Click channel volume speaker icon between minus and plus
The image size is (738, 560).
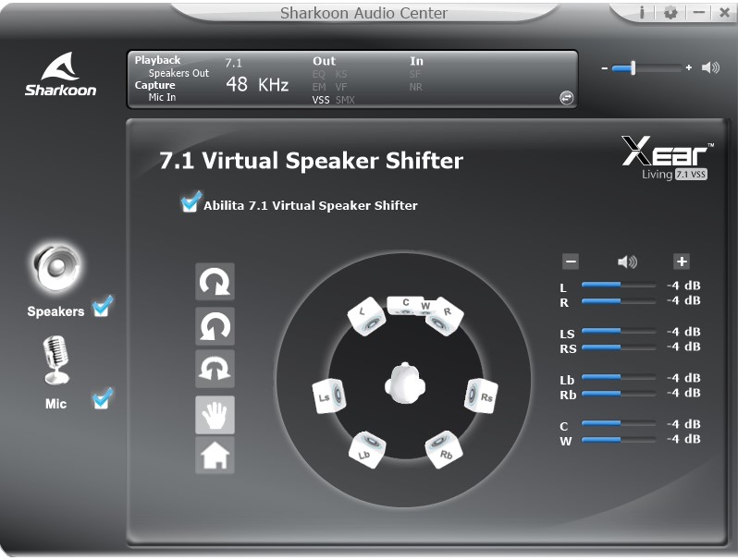click(x=627, y=262)
